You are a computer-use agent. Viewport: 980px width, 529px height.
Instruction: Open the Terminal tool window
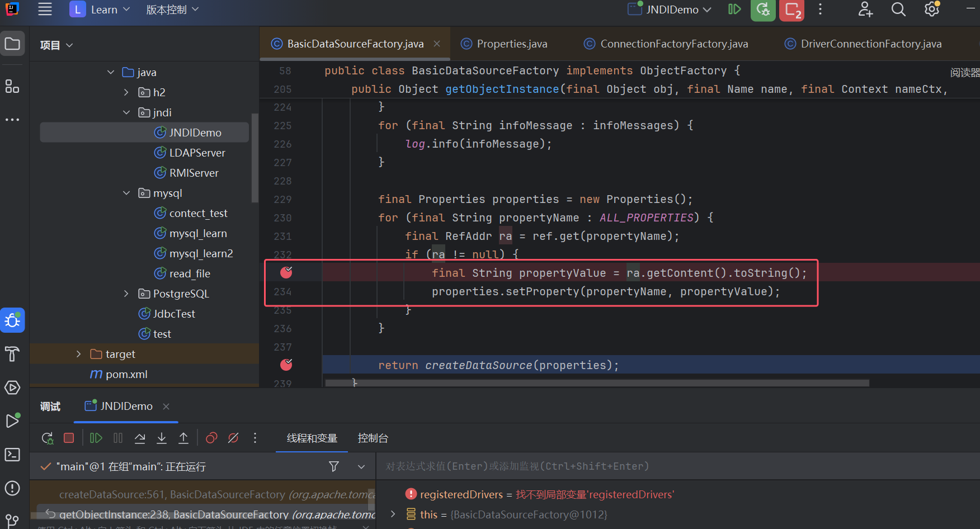coord(12,455)
